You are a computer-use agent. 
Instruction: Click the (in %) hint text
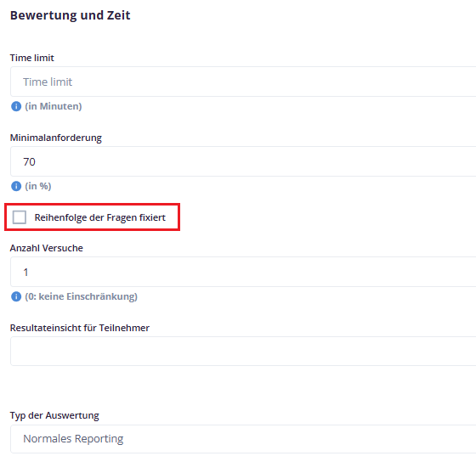click(x=38, y=186)
